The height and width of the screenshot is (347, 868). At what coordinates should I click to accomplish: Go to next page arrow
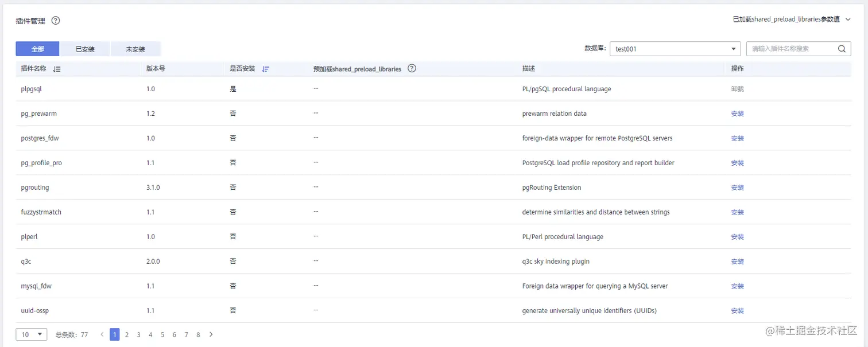211,334
